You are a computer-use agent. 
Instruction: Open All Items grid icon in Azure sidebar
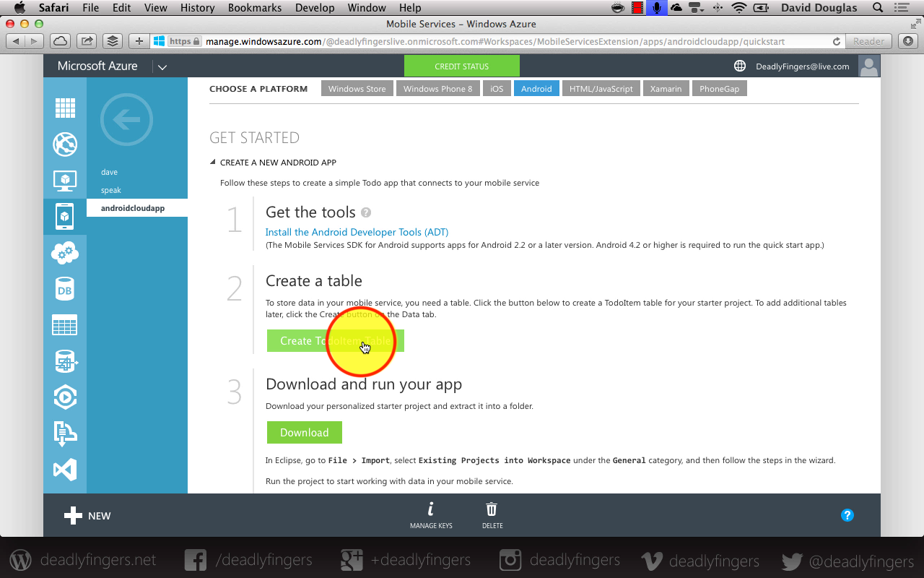tap(65, 108)
